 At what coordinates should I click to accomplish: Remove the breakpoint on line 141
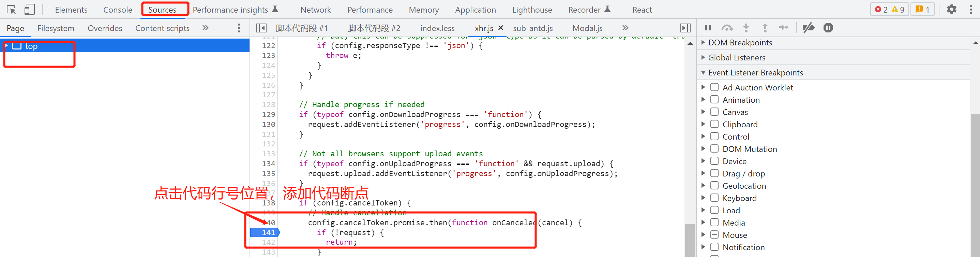[265, 232]
